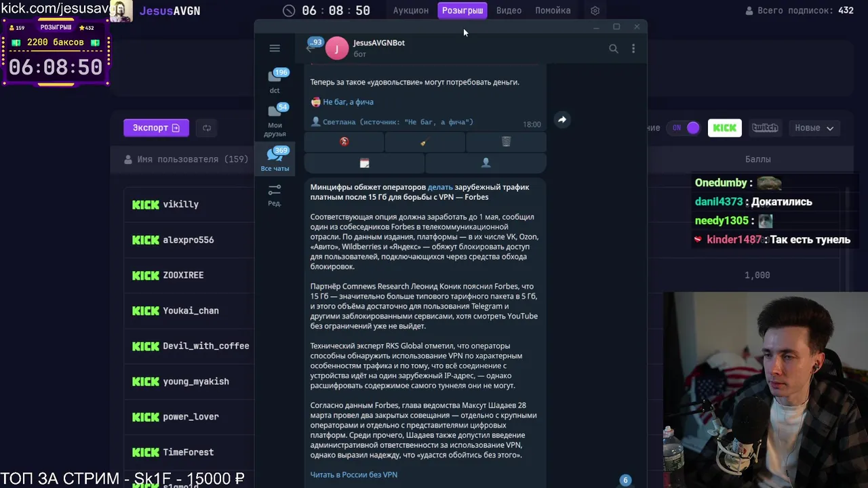Click the broom bot button
This screenshot has height=488, width=868.
coord(425,142)
